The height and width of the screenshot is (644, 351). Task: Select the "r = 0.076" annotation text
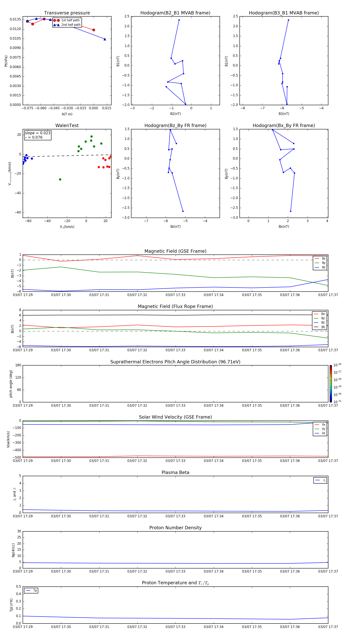tap(34, 137)
